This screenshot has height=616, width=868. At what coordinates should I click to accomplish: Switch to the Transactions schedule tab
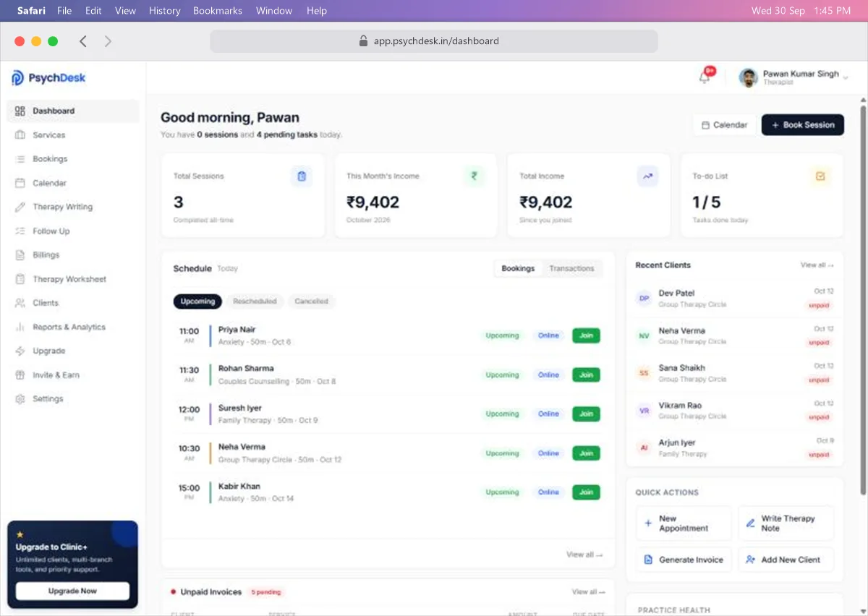pos(571,268)
